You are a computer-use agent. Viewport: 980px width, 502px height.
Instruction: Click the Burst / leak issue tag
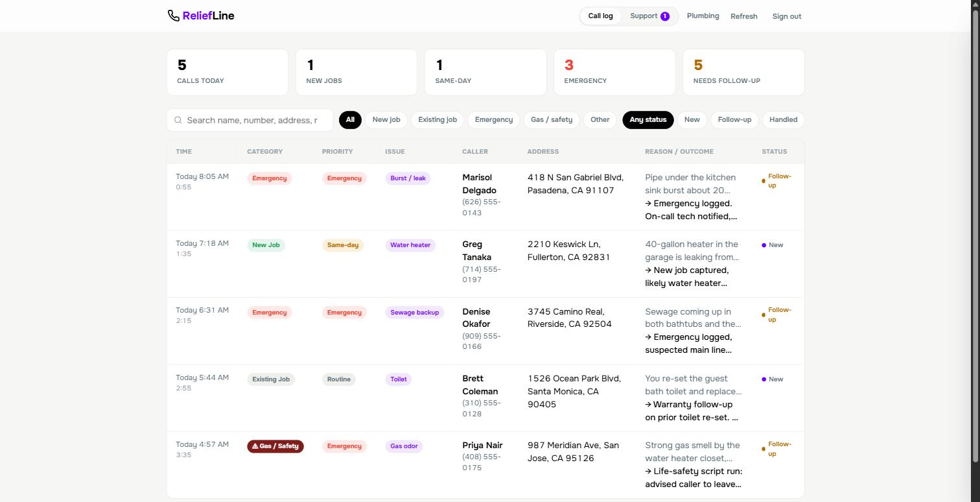tap(408, 178)
